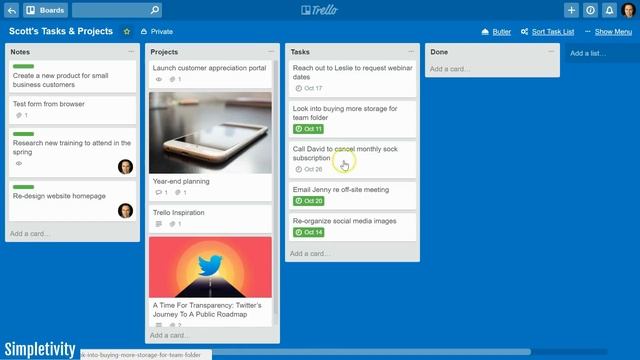Click the Notes list title
The height and width of the screenshot is (360, 640).
20,52
